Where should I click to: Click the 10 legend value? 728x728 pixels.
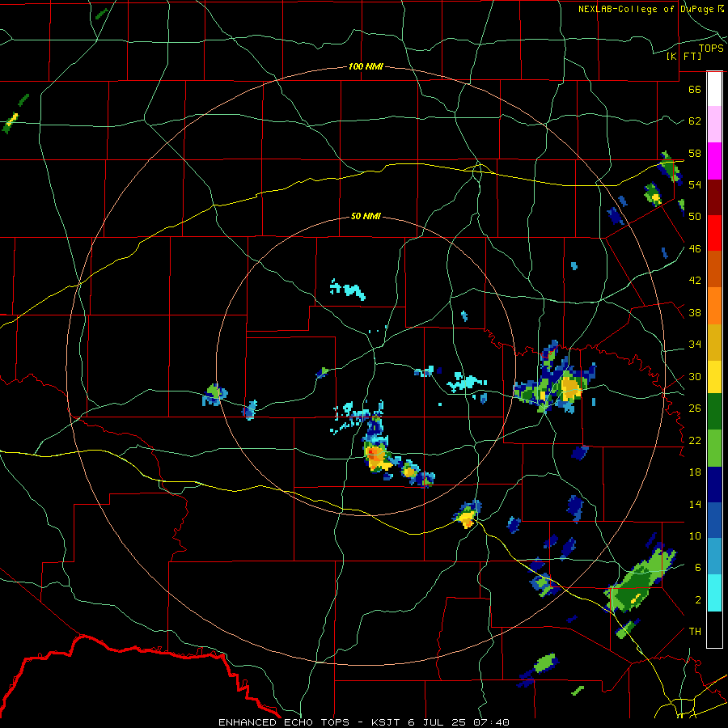(695, 535)
